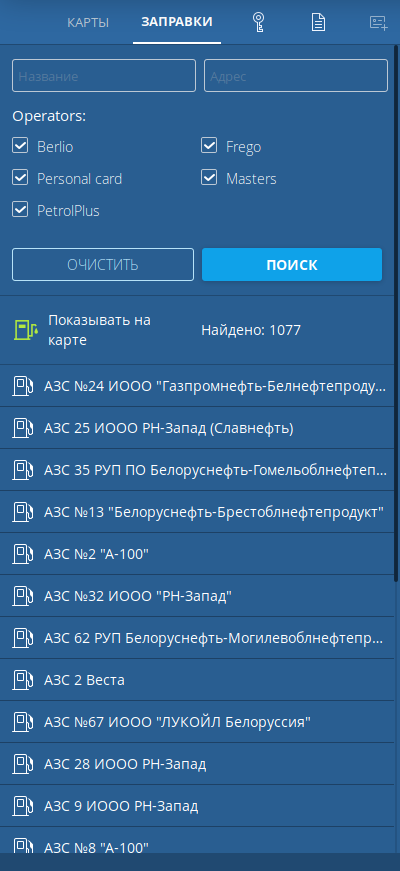The width and height of the screenshot is (400, 871).
Task: Open the document icon tab
Action: coord(318,22)
